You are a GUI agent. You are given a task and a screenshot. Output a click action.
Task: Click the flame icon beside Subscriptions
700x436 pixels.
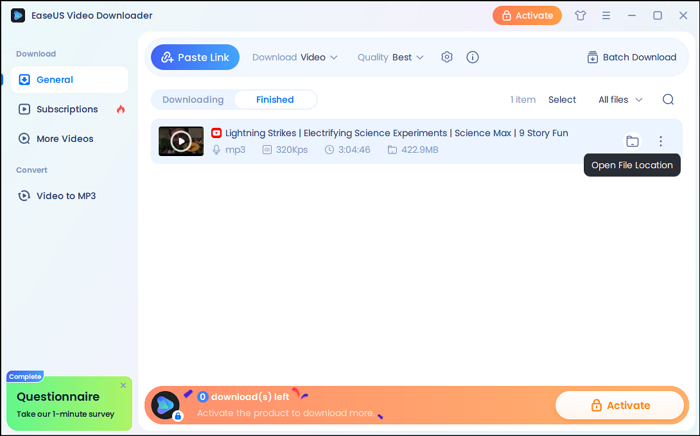click(x=121, y=109)
